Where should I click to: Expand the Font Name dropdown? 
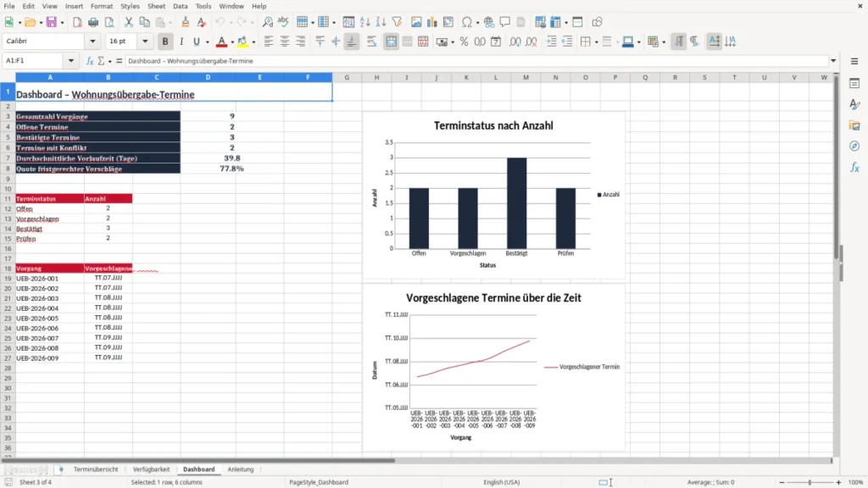[x=92, y=41]
